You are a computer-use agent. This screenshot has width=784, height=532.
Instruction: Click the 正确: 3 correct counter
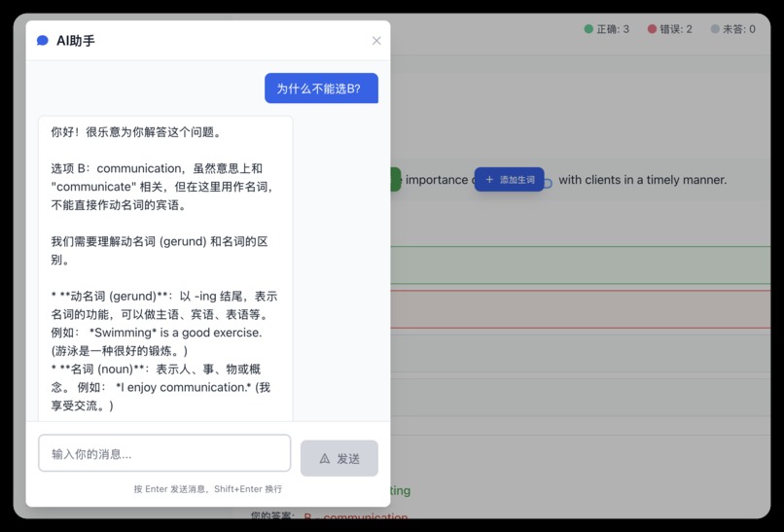coord(607,29)
